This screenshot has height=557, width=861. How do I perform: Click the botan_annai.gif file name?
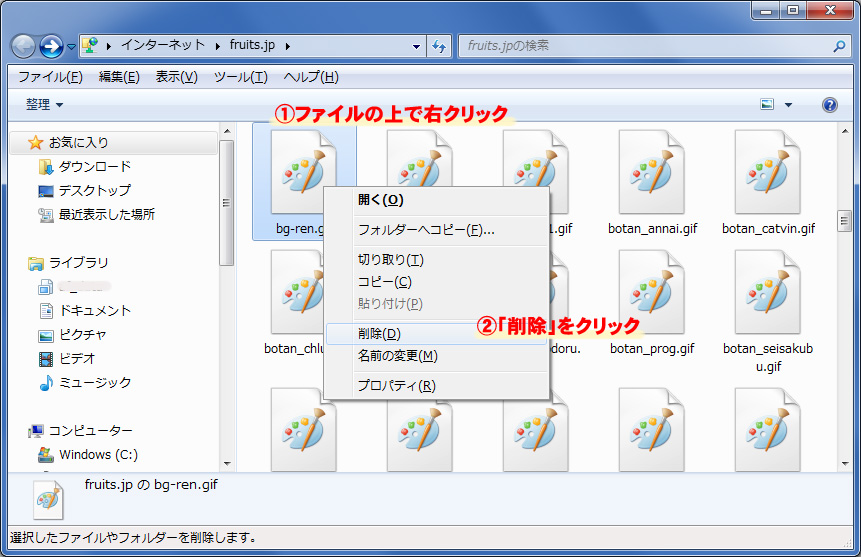[652, 229]
